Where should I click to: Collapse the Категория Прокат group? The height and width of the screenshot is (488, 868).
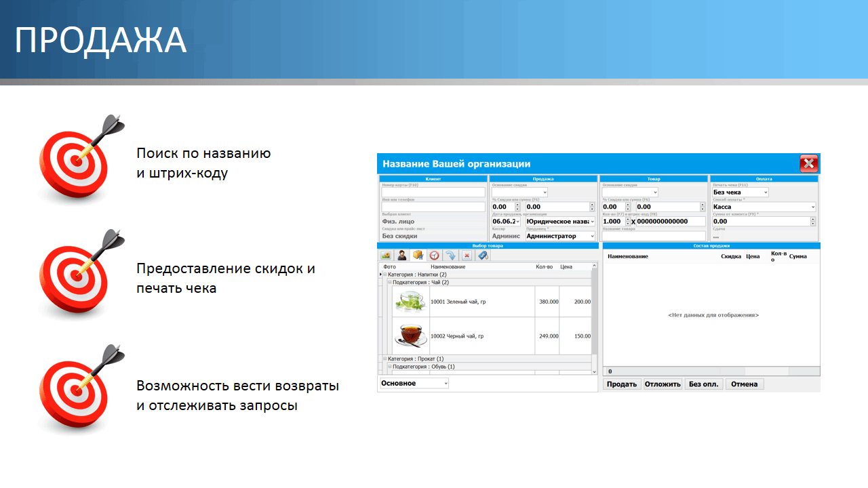384,359
